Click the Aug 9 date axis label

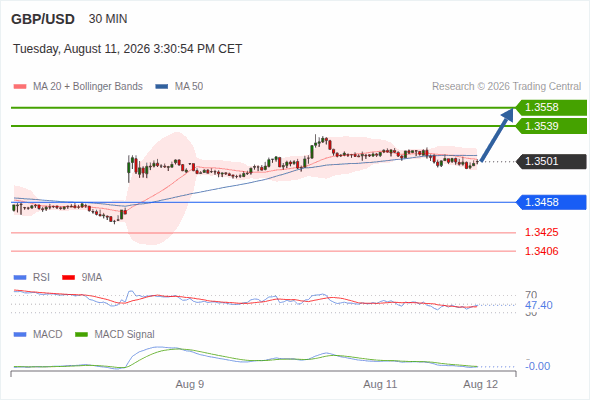click(190, 385)
